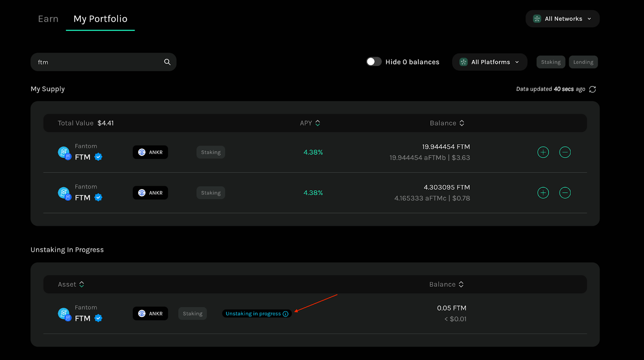Click the 19.944454 FTM balance

pyautogui.click(x=446, y=147)
